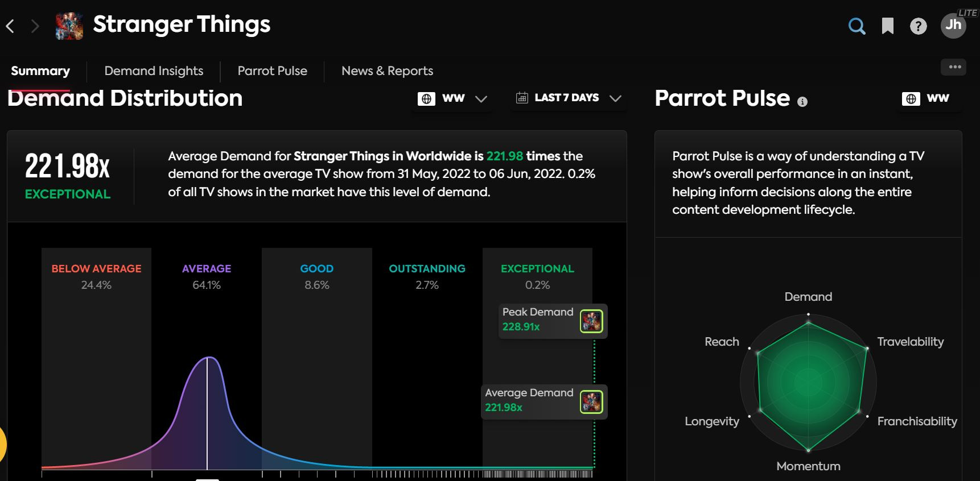980x481 pixels.
Task: Click the calendar icon beside Last 7 Days
Action: coord(522,98)
